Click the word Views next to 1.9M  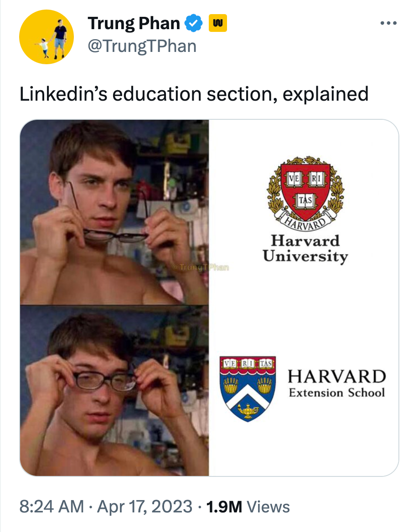tap(268, 507)
